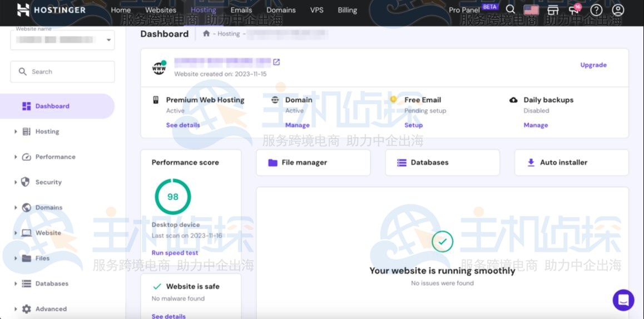This screenshot has height=319, width=644.
Task: Click Setup under Free Email
Action: click(x=414, y=125)
